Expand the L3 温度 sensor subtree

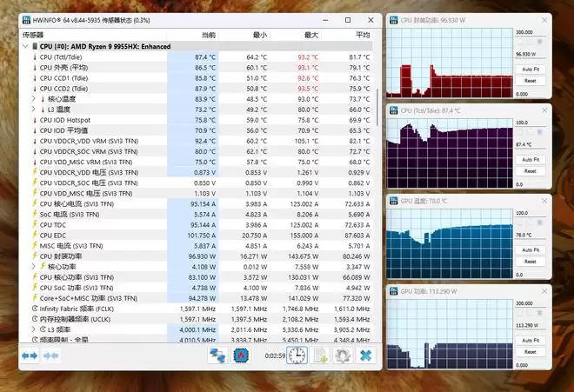click(33, 109)
